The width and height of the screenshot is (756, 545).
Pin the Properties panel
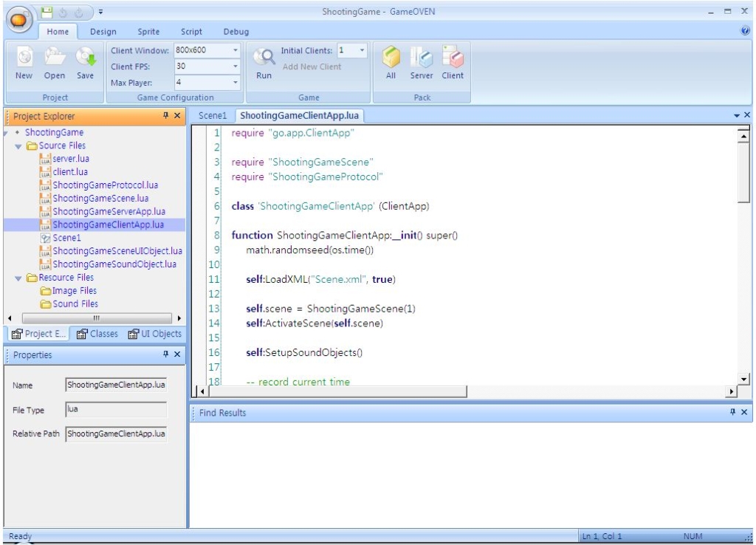pos(166,354)
